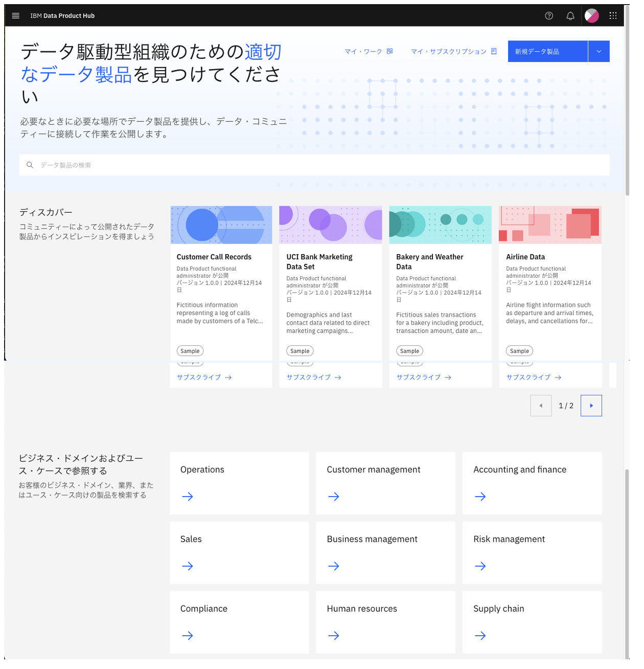Viewport: 644px width, 669px height.
Task: Click the マイ・サブスクリプション bookmark icon
Action: 493,51
